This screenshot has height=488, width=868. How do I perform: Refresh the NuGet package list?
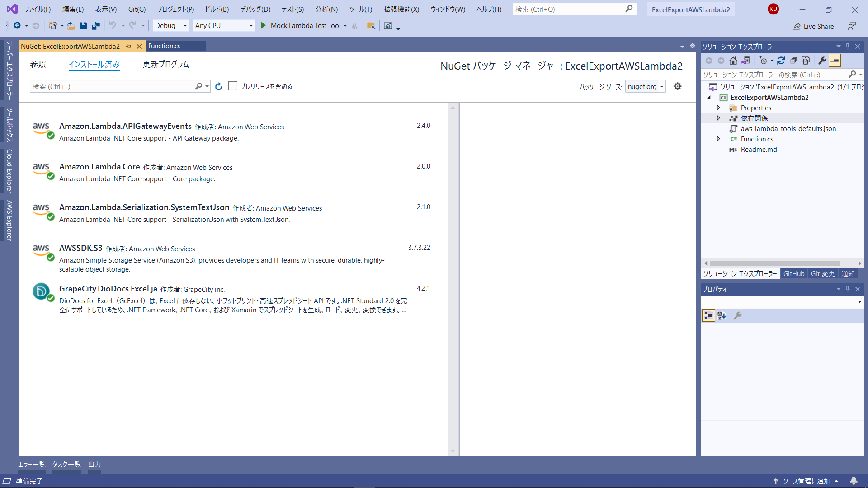[x=219, y=86]
